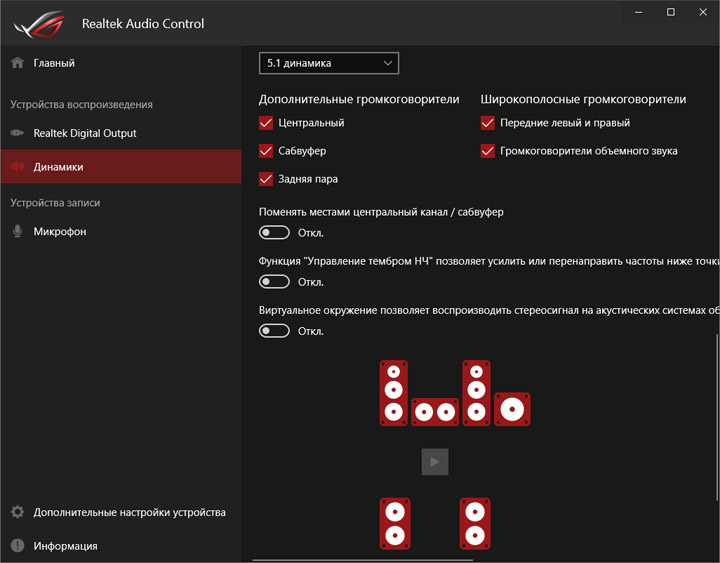The height and width of the screenshot is (563, 720).
Task: Click the center speaker icon
Action: 435,412
